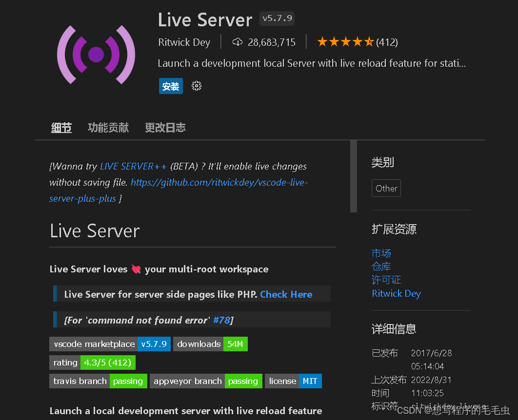Click the five-star rating icons
Viewport: 518px width, 420px height.
pyautogui.click(x=345, y=42)
